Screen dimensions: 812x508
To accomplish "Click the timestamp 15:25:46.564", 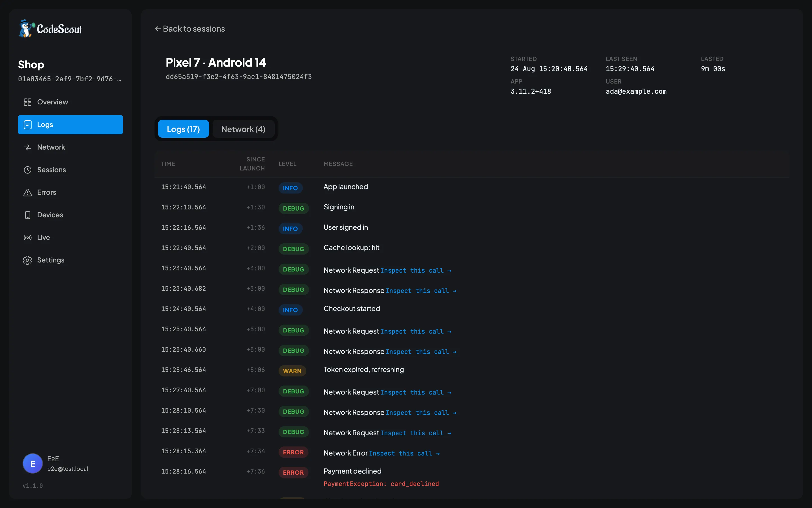I will (x=184, y=370).
